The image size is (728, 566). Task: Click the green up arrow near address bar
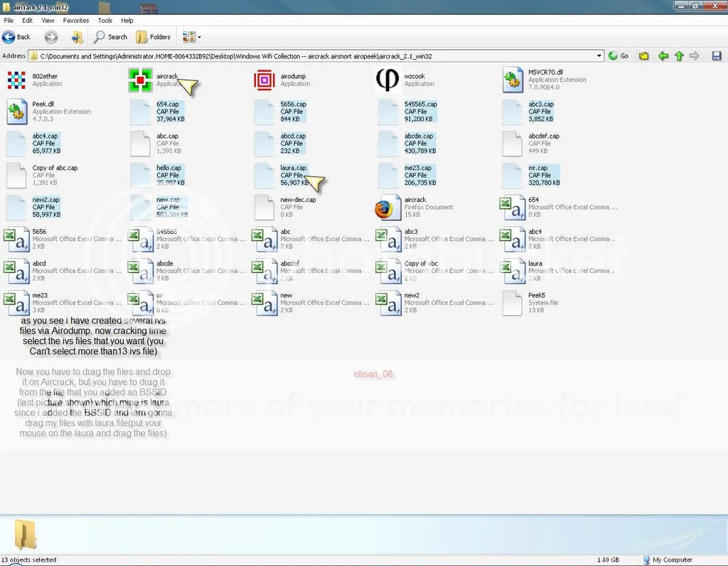(x=679, y=56)
